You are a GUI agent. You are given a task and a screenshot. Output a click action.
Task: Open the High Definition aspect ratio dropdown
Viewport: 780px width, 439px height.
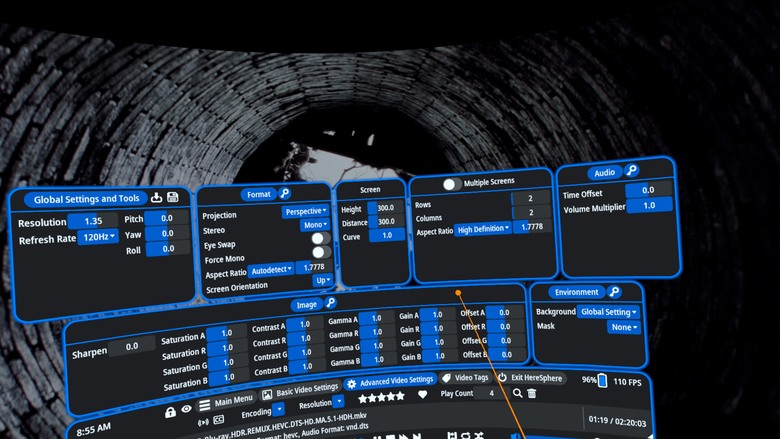pos(483,229)
